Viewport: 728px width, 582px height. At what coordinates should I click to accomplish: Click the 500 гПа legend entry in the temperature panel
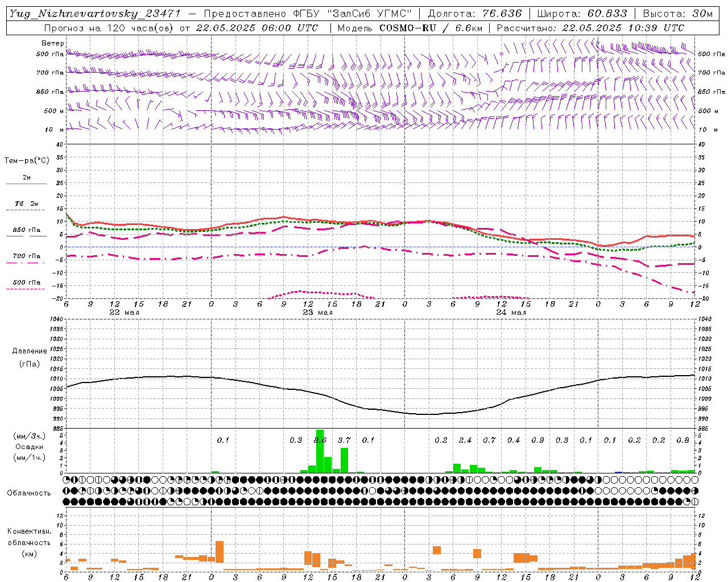[27, 282]
